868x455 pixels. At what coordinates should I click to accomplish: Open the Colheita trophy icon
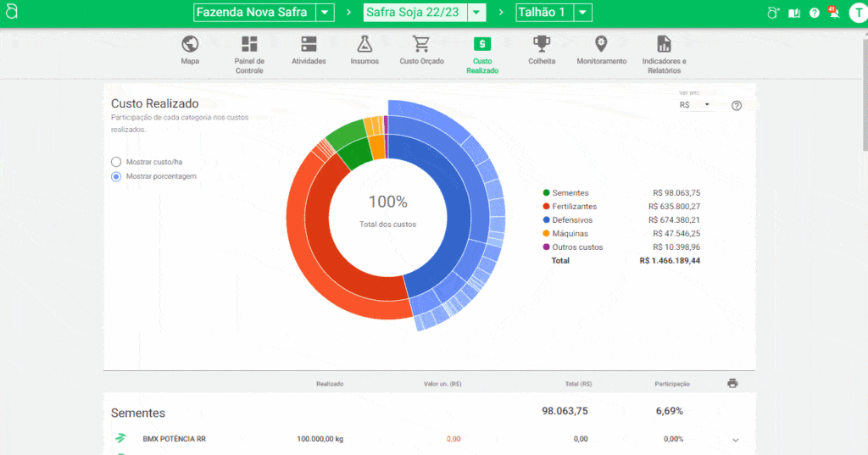tap(542, 44)
